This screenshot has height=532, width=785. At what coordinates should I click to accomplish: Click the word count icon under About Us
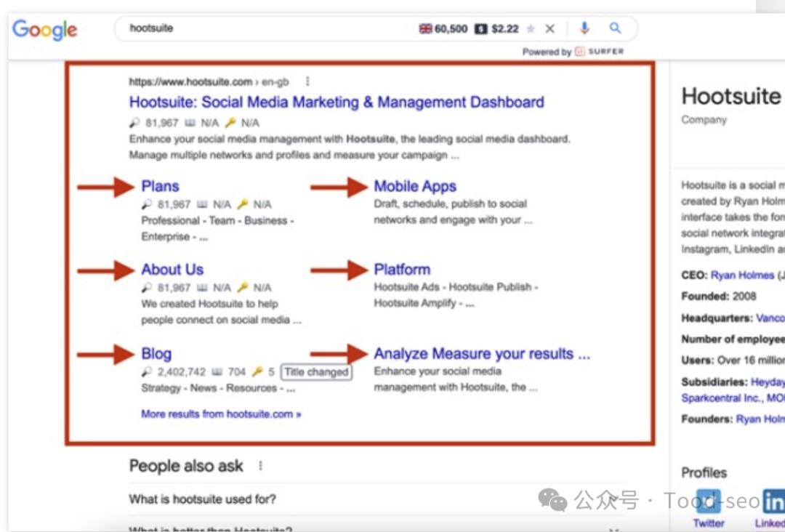pyautogui.click(x=202, y=287)
